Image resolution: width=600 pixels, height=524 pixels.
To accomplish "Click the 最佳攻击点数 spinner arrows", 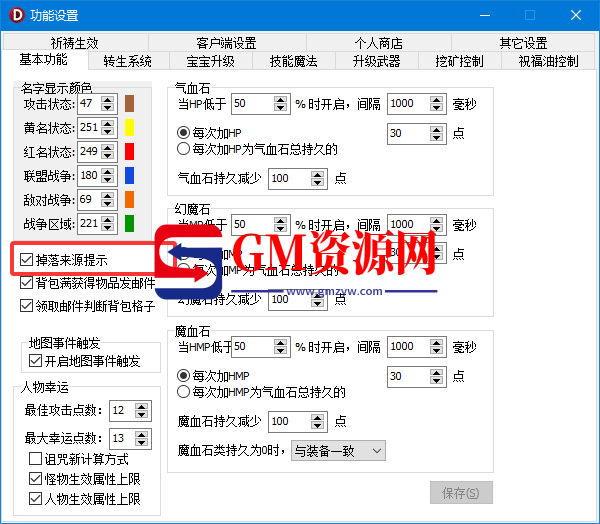I will (145, 411).
